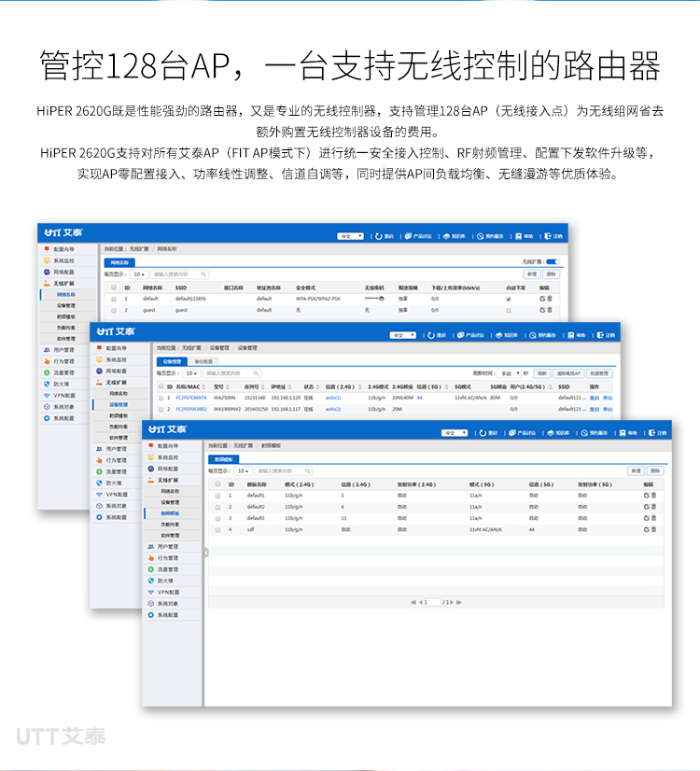Check the default2 row checkbox
Image resolution: width=700 pixels, height=771 pixels.
click(217, 507)
